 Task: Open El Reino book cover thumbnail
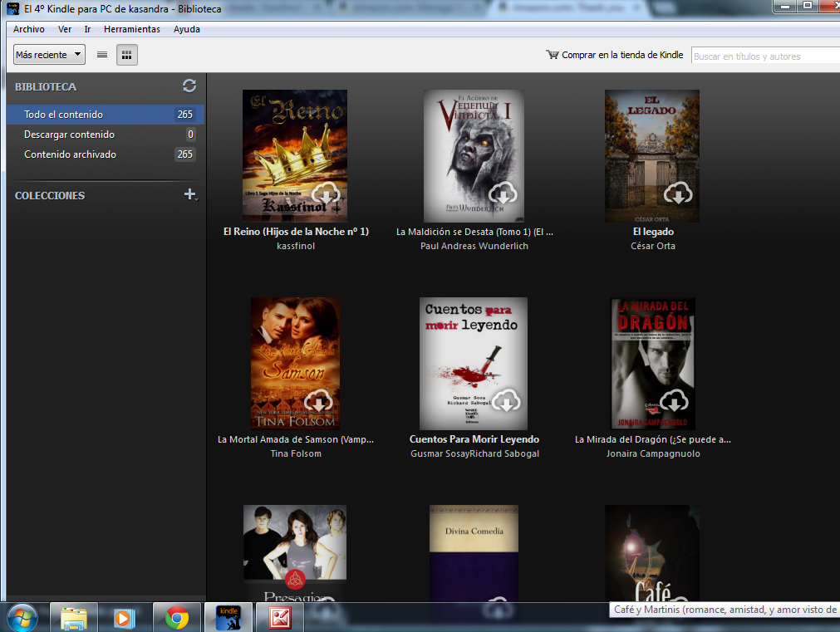pyautogui.click(x=295, y=156)
